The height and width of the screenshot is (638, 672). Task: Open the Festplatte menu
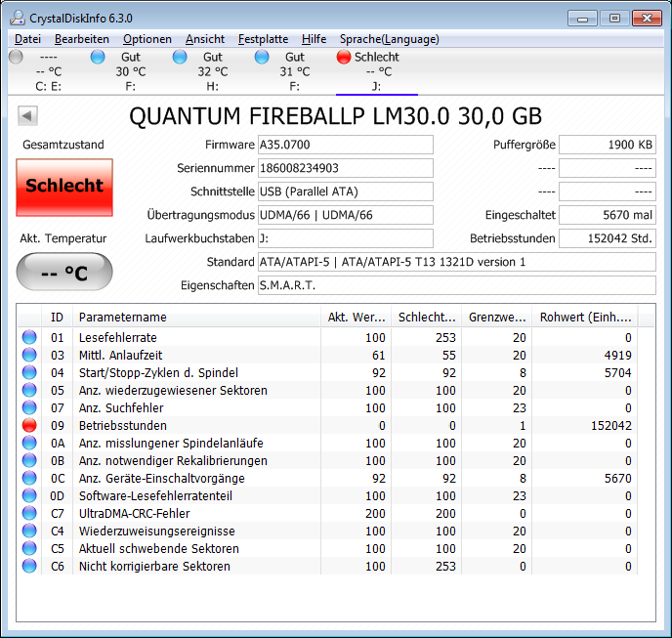263,39
